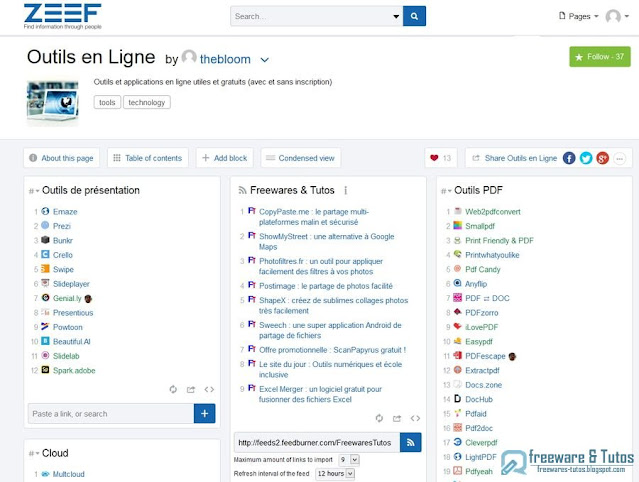Screen dimensions: 639x482
Task: Open the DocHub link
Action: point(479,399)
